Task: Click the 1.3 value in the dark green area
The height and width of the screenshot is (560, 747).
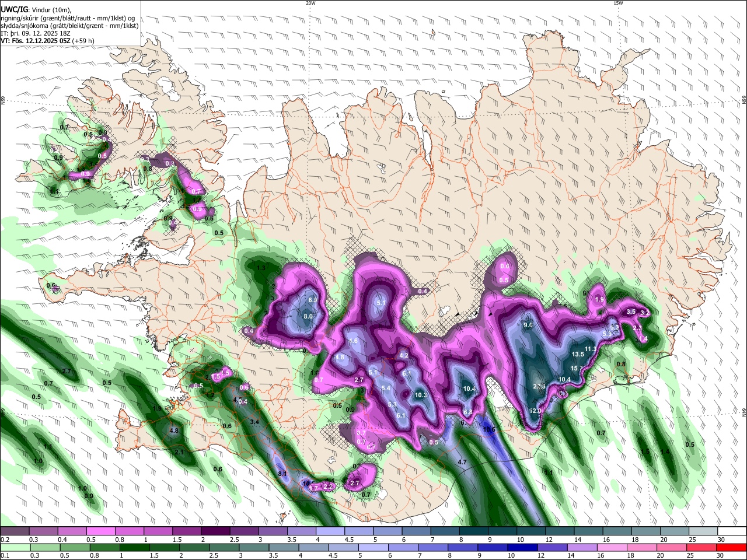Action: [261, 268]
